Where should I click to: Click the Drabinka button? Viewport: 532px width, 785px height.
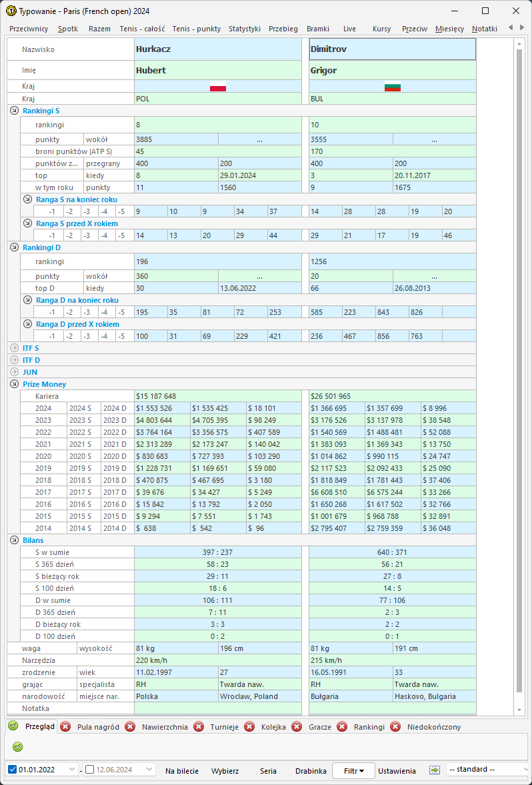[311, 770]
